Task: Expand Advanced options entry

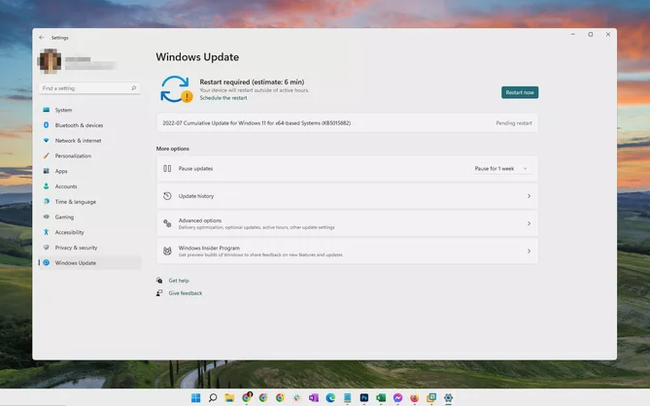Action: [346, 223]
